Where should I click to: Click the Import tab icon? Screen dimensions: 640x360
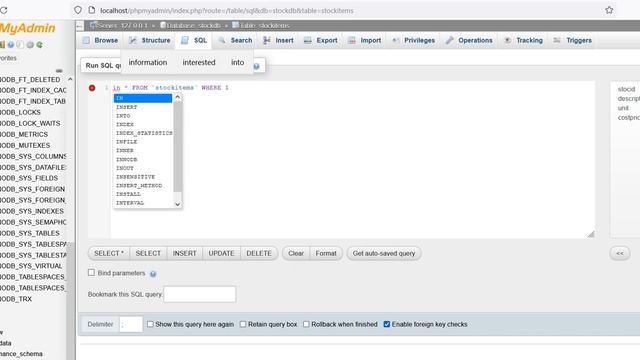352,40
